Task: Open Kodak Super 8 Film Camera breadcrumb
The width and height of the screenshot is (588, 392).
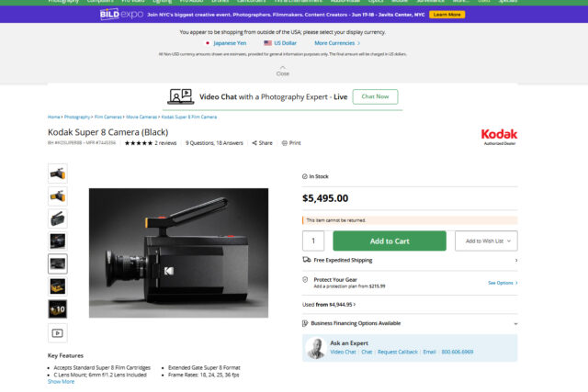Action: [x=189, y=117]
